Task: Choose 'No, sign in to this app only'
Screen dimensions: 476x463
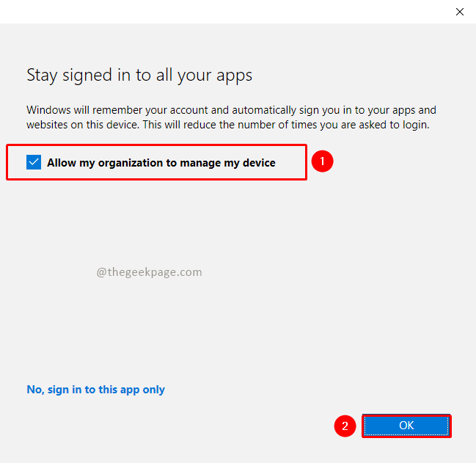Action: point(95,390)
